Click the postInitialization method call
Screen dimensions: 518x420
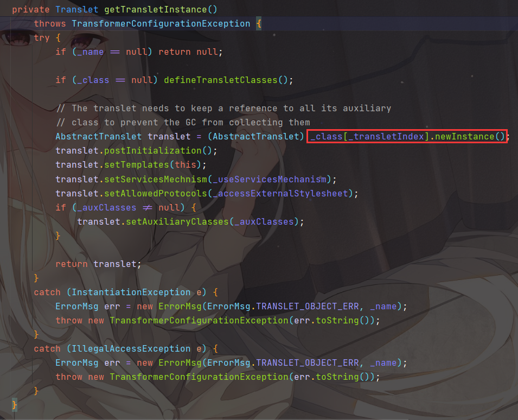point(153,151)
